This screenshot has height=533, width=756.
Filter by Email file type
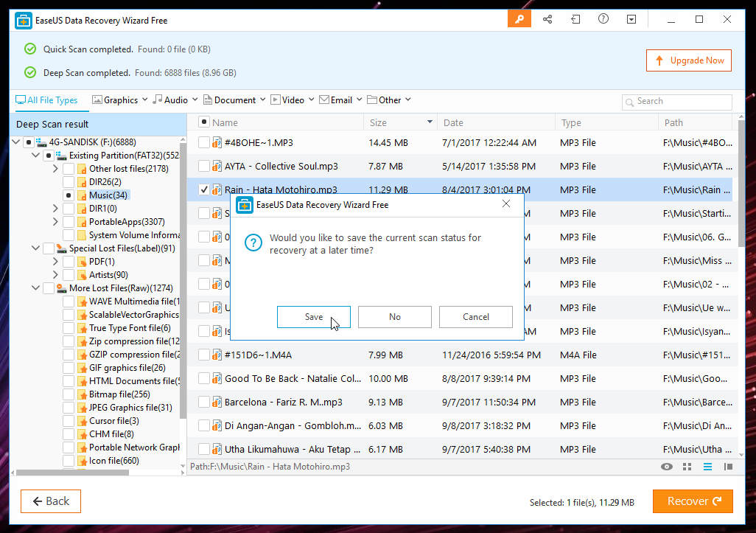click(335, 100)
